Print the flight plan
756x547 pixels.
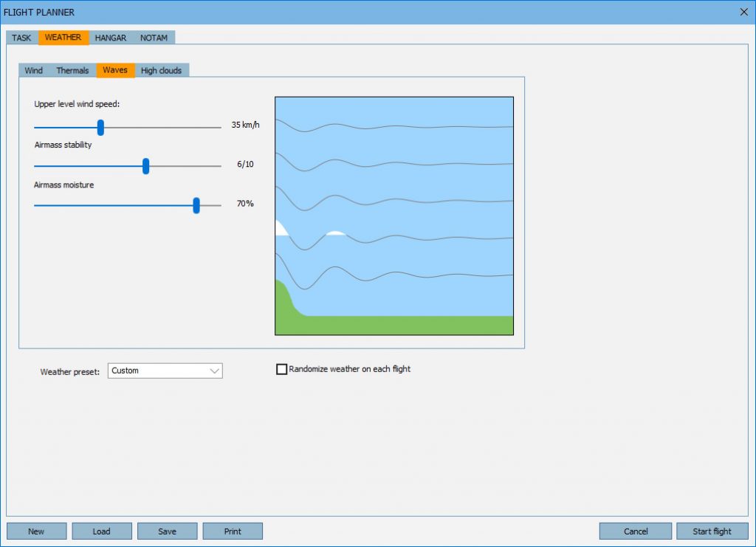pos(233,531)
